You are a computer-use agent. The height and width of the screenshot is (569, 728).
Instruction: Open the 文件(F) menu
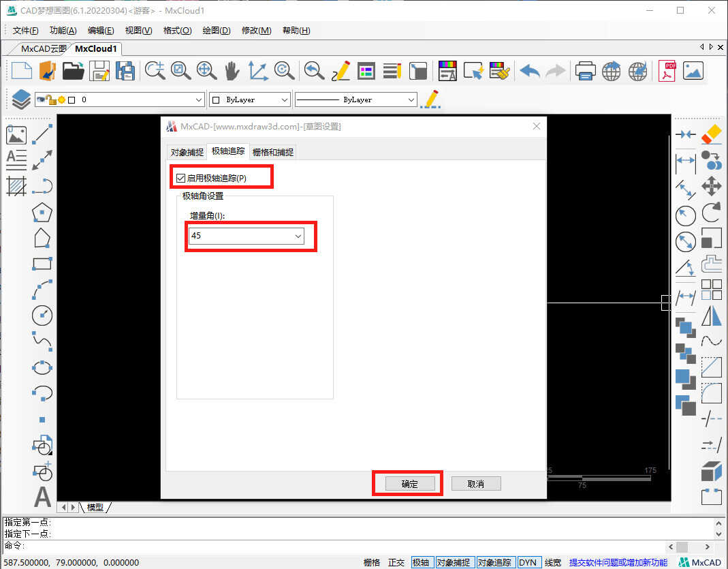coord(25,31)
